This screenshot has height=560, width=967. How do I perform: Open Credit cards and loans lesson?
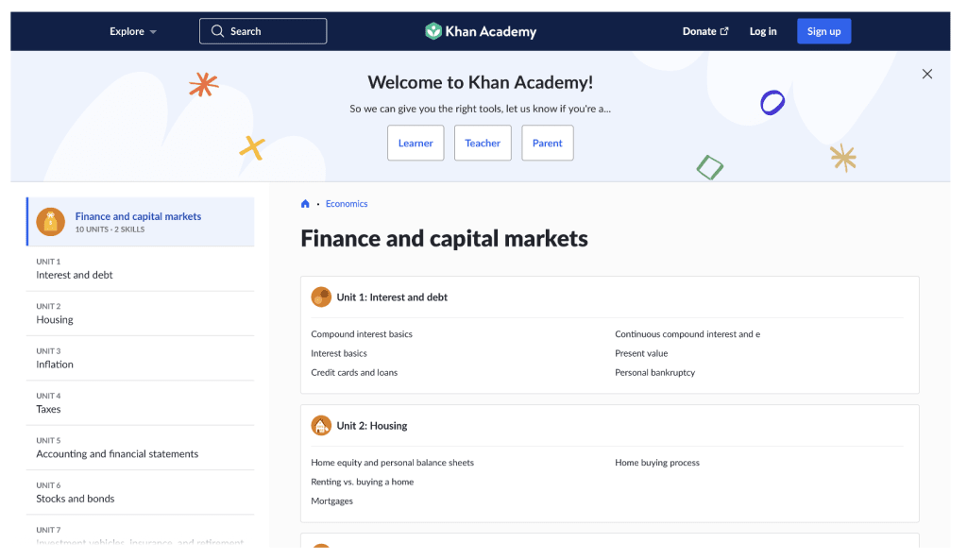pyautogui.click(x=354, y=372)
